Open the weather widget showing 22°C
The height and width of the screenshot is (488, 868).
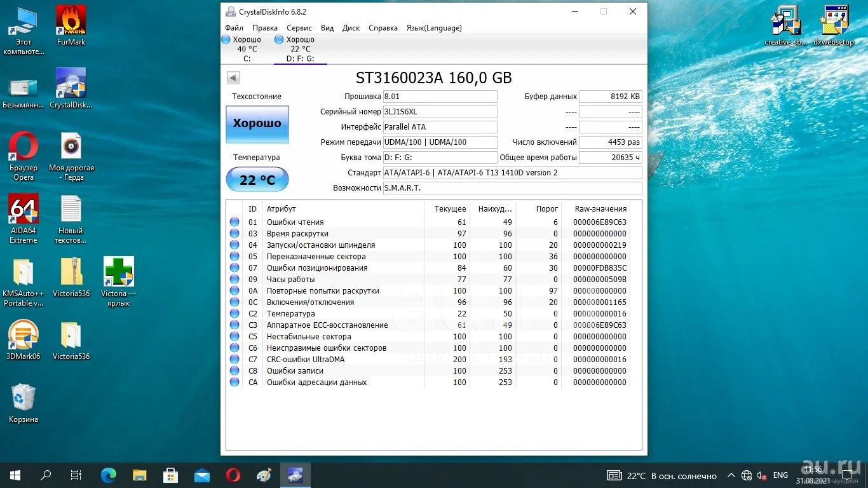click(x=662, y=475)
